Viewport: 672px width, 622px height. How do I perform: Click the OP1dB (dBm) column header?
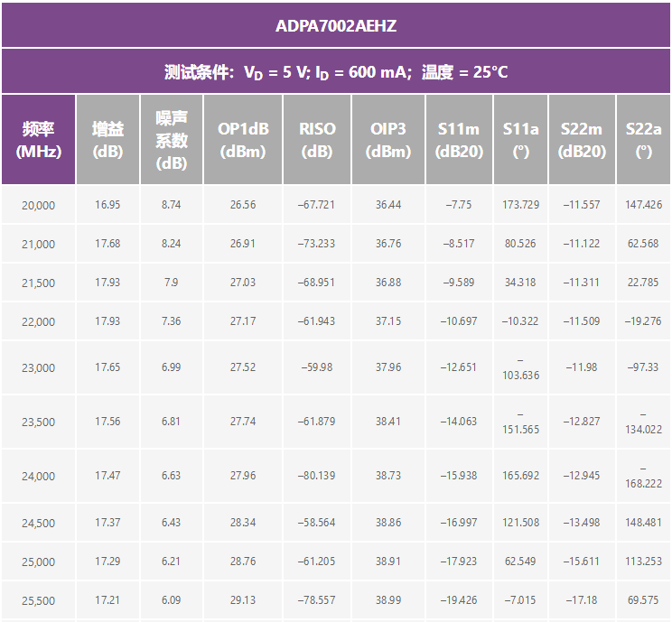coord(243,140)
